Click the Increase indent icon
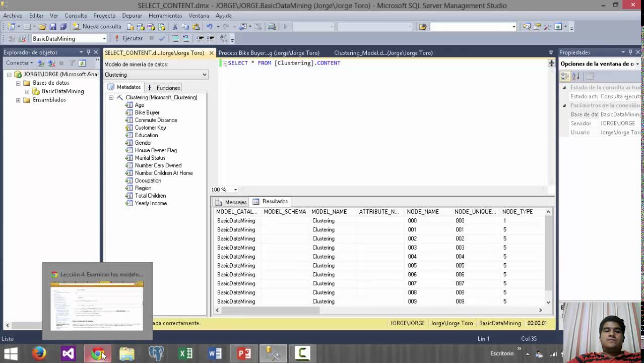Viewport: 644px width, 363px height. click(211, 38)
